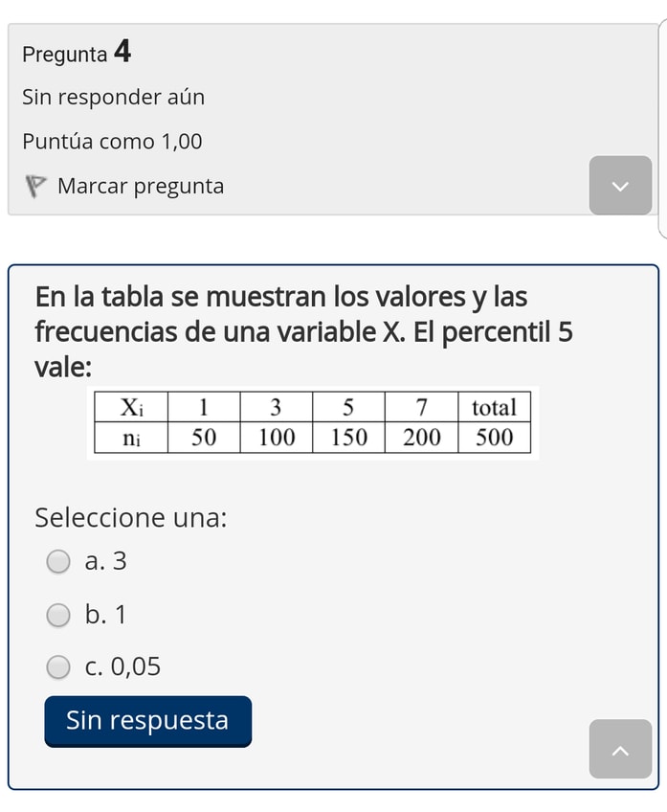Click the answer label "c. 0,05"
Image resolution: width=667 pixels, height=812 pixels.
123,666
